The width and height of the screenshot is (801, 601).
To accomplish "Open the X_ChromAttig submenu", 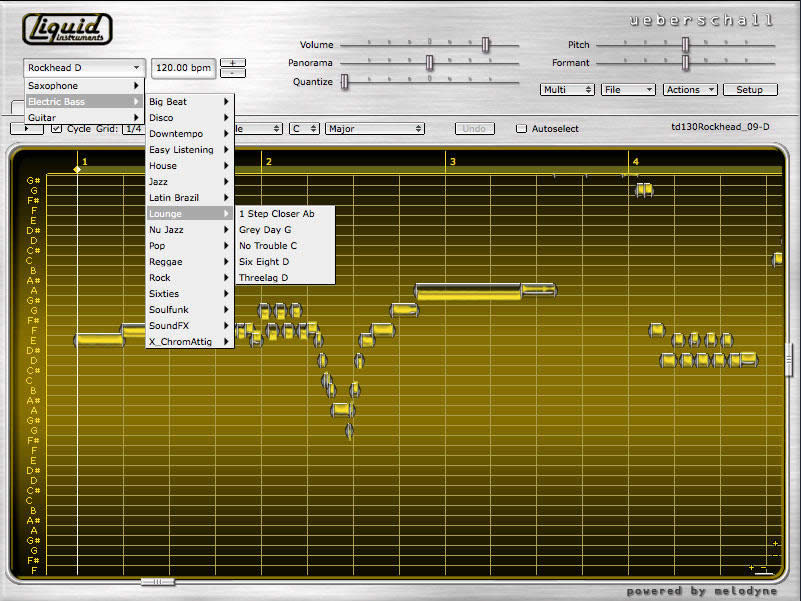I will [190, 341].
